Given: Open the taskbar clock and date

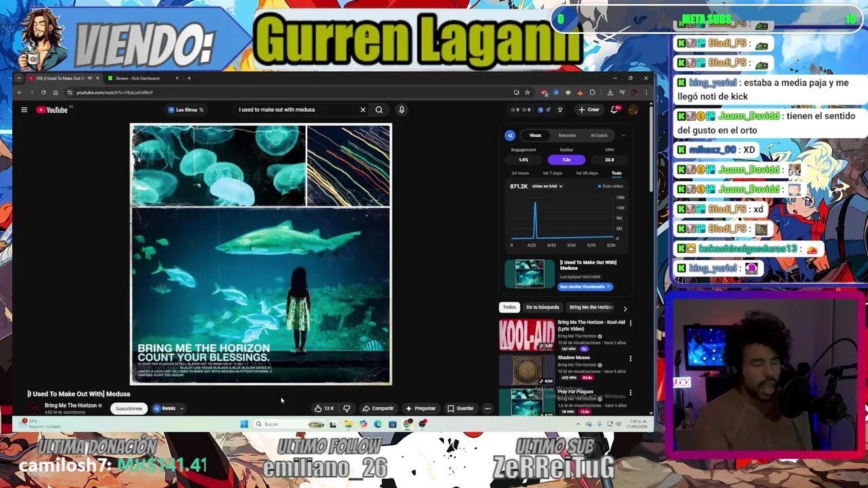Looking at the screenshot, I should pos(638,424).
